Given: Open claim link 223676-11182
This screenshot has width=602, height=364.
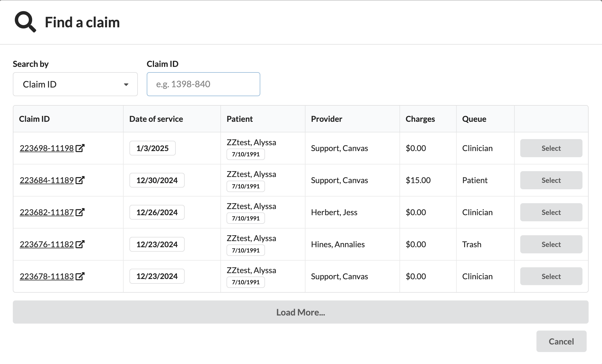Looking at the screenshot, I should click(47, 244).
